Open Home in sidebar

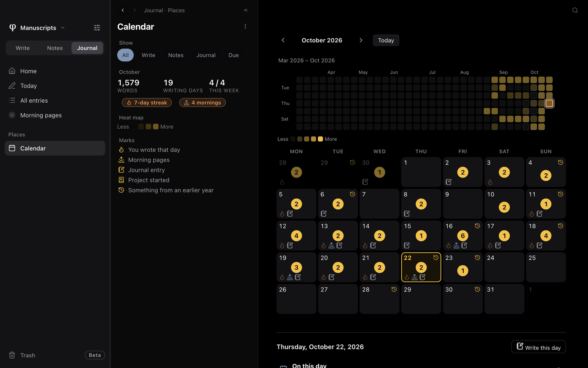point(55,71)
